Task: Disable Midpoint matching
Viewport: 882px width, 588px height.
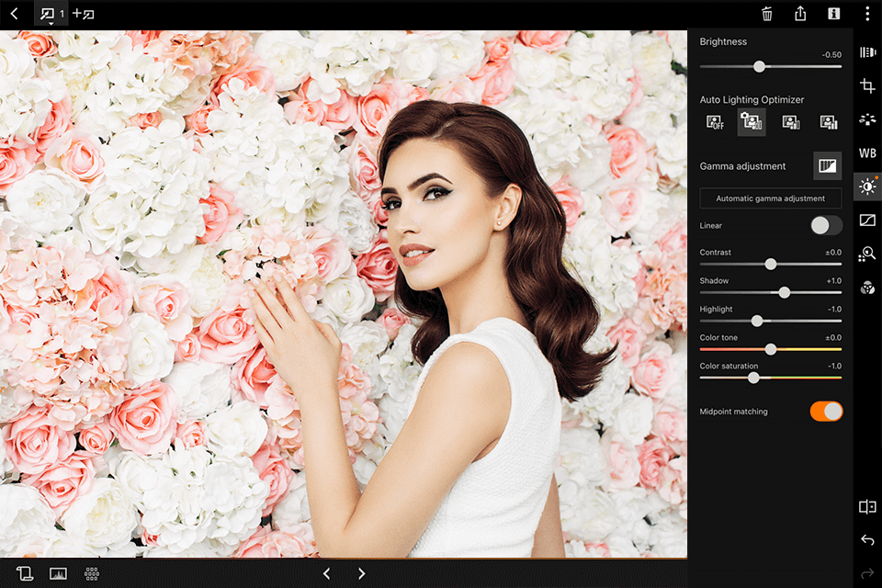Action: coord(826,412)
